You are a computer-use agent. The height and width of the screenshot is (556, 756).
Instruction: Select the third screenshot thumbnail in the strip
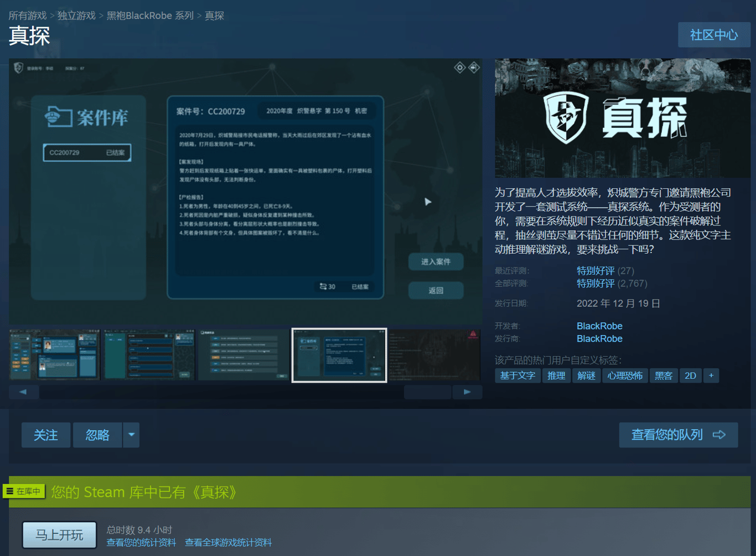244,355
